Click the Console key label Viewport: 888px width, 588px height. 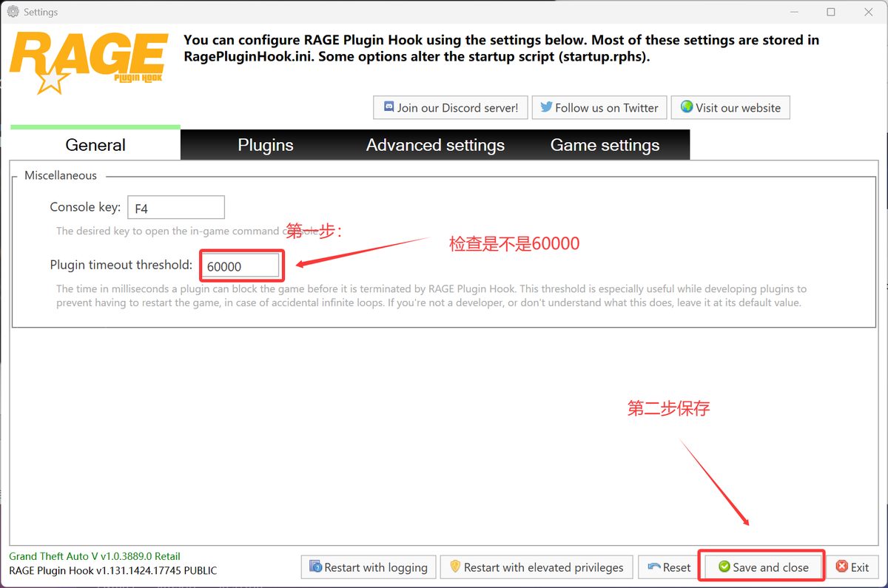click(85, 207)
